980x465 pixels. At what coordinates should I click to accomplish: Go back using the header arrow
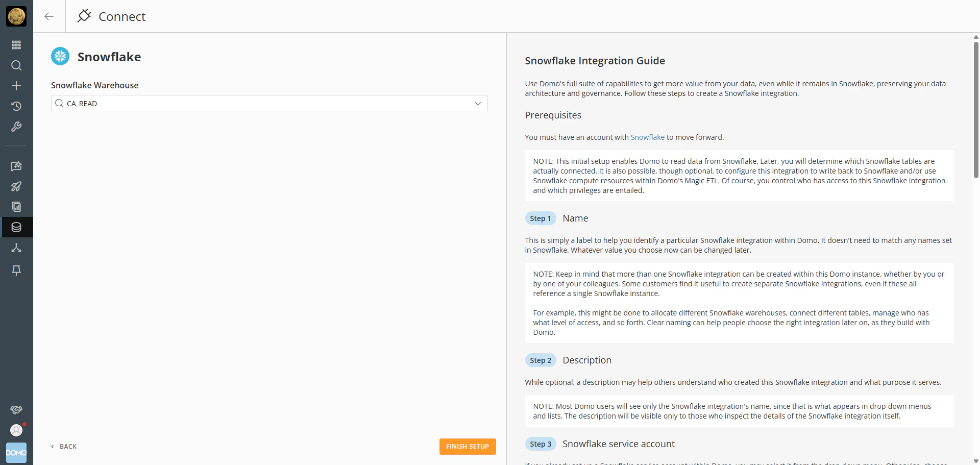click(x=49, y=16)
